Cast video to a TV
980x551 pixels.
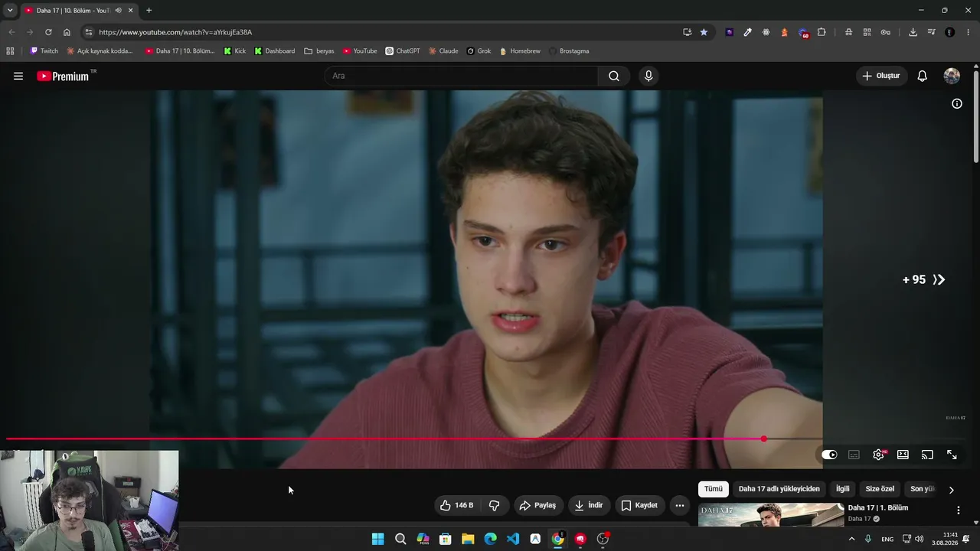927,455
